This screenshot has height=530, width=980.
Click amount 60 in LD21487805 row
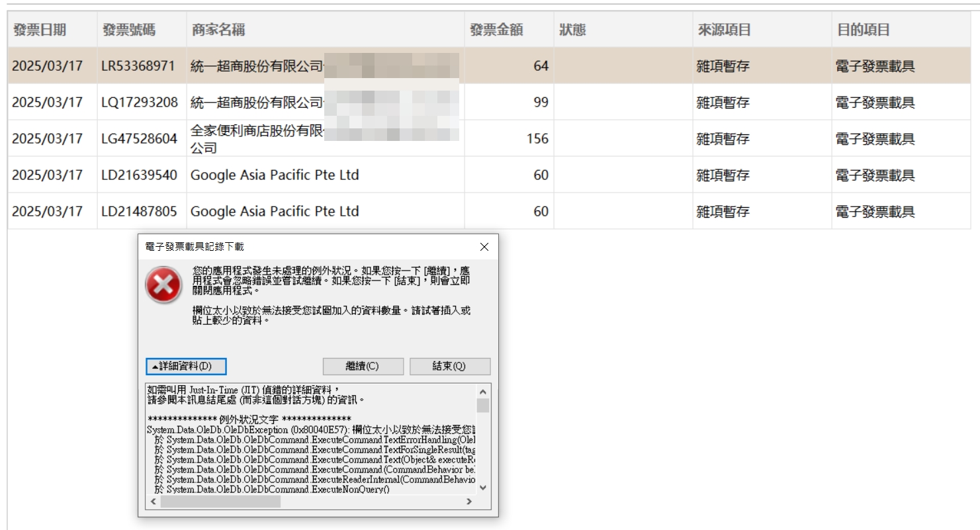point(509,212)
